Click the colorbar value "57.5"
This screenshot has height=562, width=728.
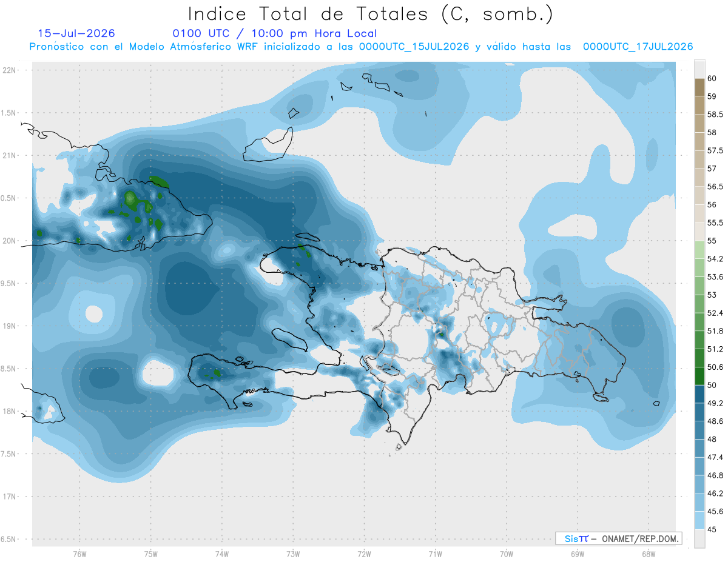click(x=715, y=150)
